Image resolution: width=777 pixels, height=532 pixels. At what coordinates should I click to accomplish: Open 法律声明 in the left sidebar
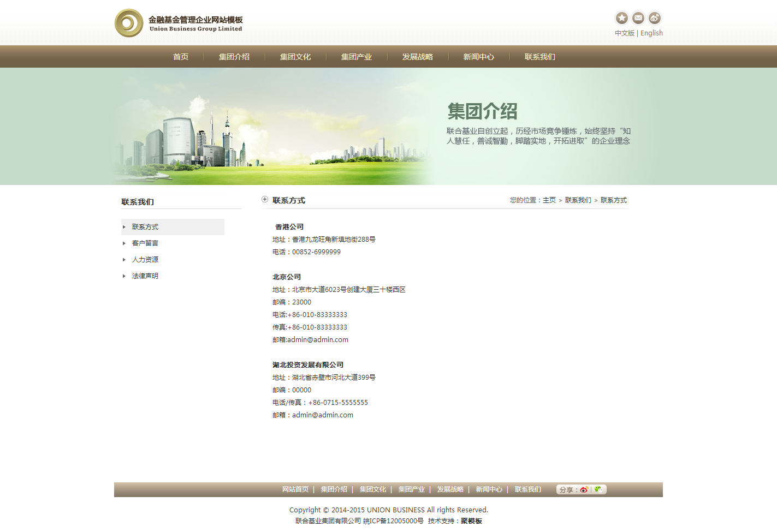click(x=145, y=276)
